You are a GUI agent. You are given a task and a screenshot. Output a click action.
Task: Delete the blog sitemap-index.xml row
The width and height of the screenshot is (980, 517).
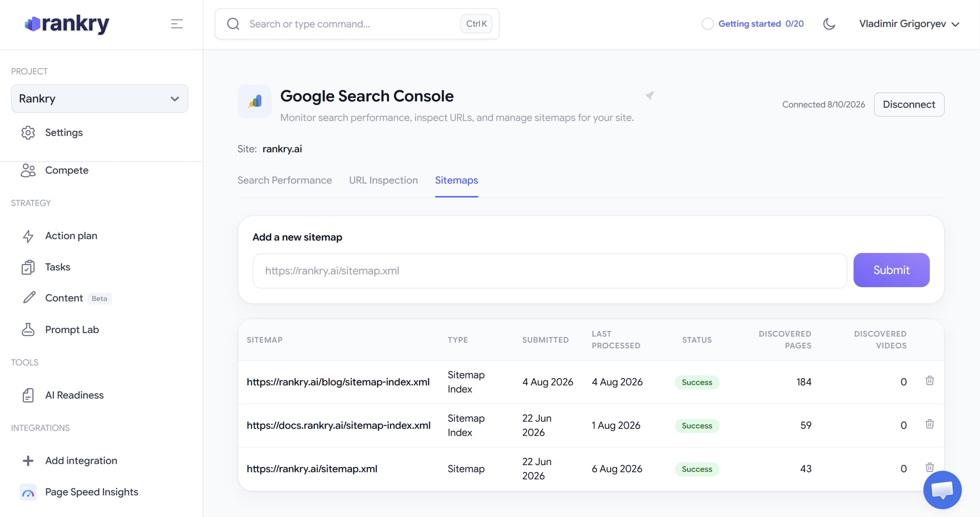930,381
